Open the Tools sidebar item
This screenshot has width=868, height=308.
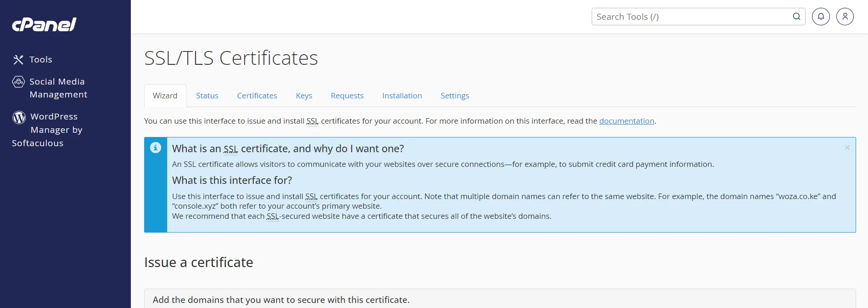(x=41, y=60)
